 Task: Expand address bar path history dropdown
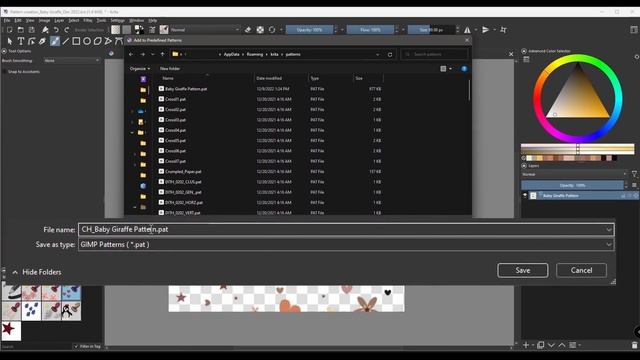tap(378, 54)
